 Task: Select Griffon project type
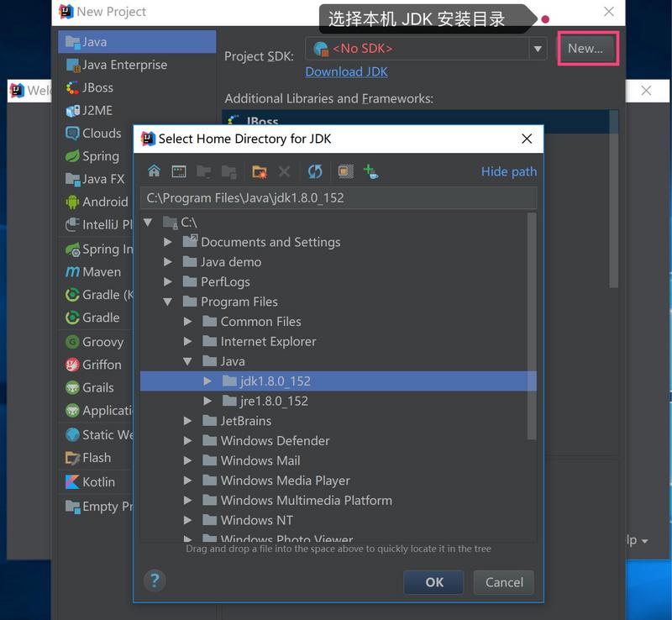point(93,365)
